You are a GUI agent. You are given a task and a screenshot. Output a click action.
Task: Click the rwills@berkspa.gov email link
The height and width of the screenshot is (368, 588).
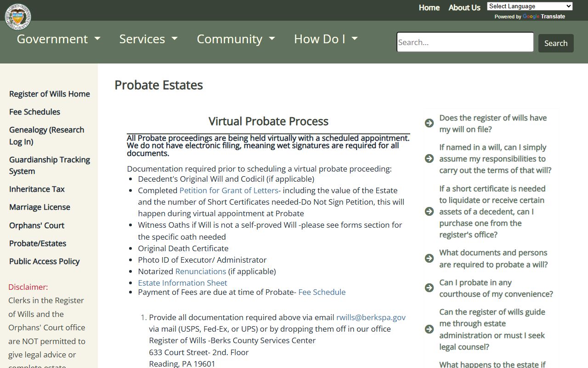click(x=371, y=317)
